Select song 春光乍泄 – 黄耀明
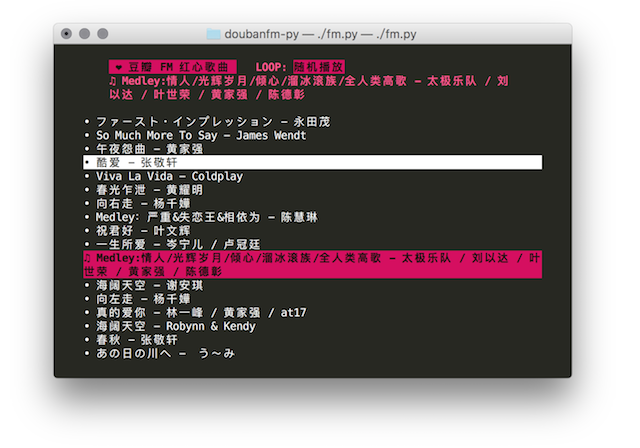This screenshot has height=448, width=640. [x=144, y=190]
